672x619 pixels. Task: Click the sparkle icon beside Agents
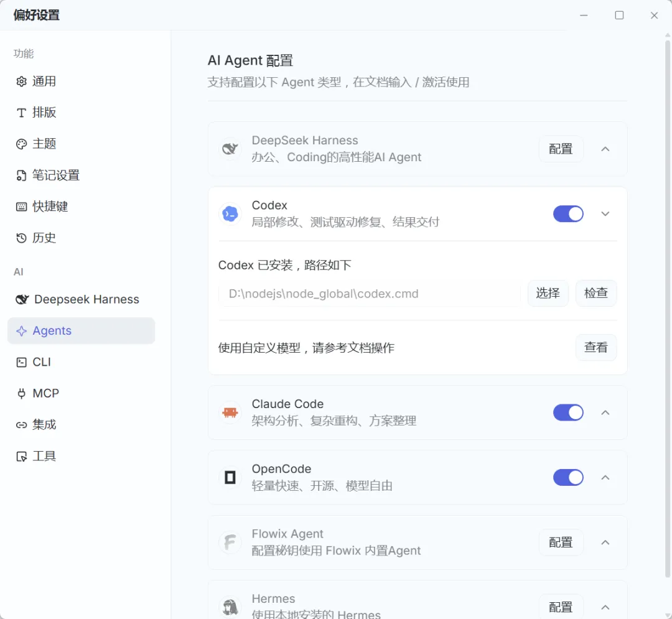(x=21, y=331)
